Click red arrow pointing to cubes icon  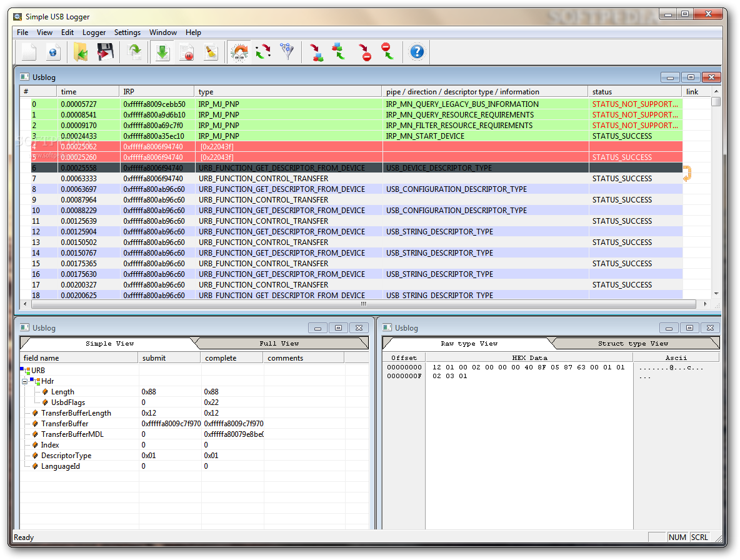pyautogui.click(x=316, y=52)
